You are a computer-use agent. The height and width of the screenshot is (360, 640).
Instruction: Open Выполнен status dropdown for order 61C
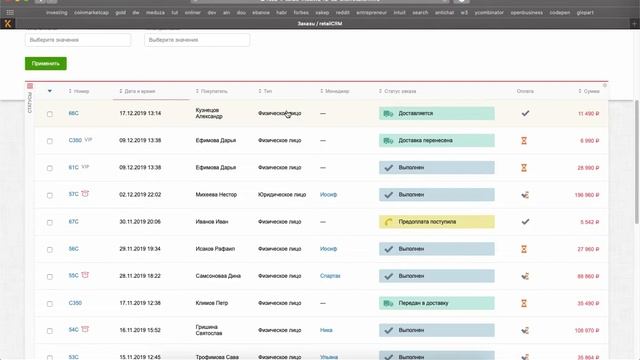point(437,168)
